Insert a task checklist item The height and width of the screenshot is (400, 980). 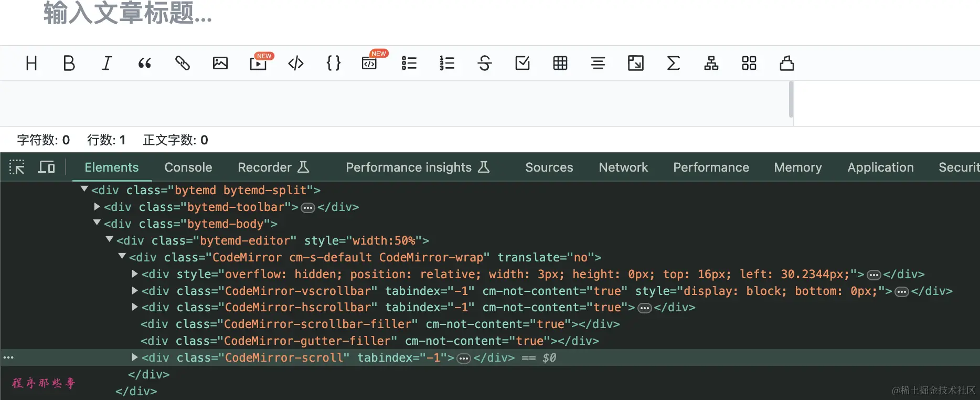coord(523,64)
